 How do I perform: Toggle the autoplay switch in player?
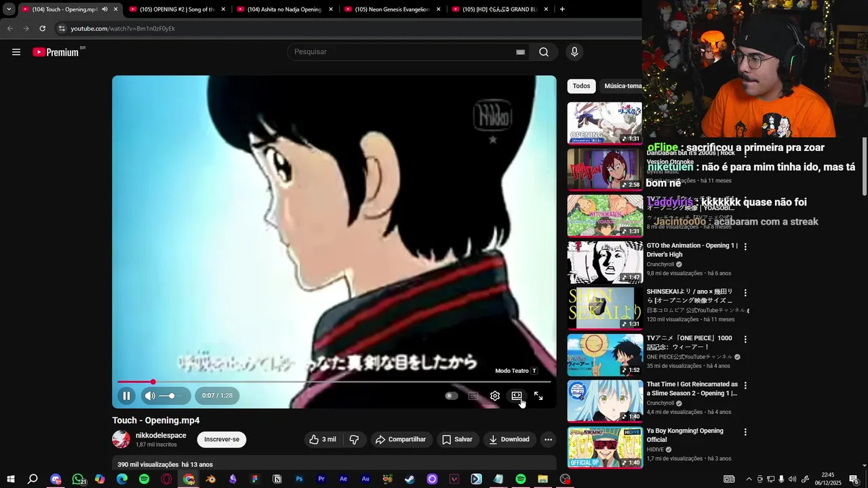451,396
